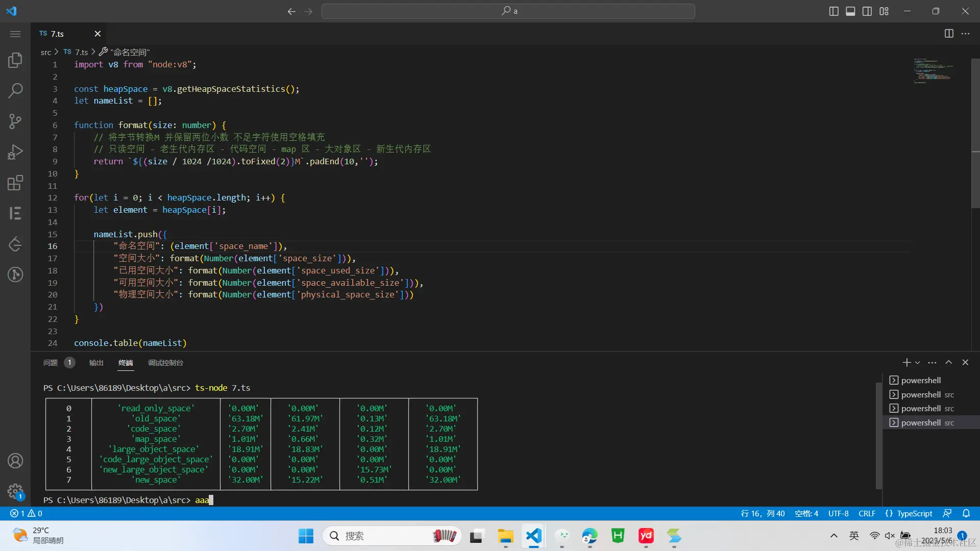Screen dimensions: 980x551
Task: Click the TypeScript language mode in status bar
Action: (x=914, y=514)
